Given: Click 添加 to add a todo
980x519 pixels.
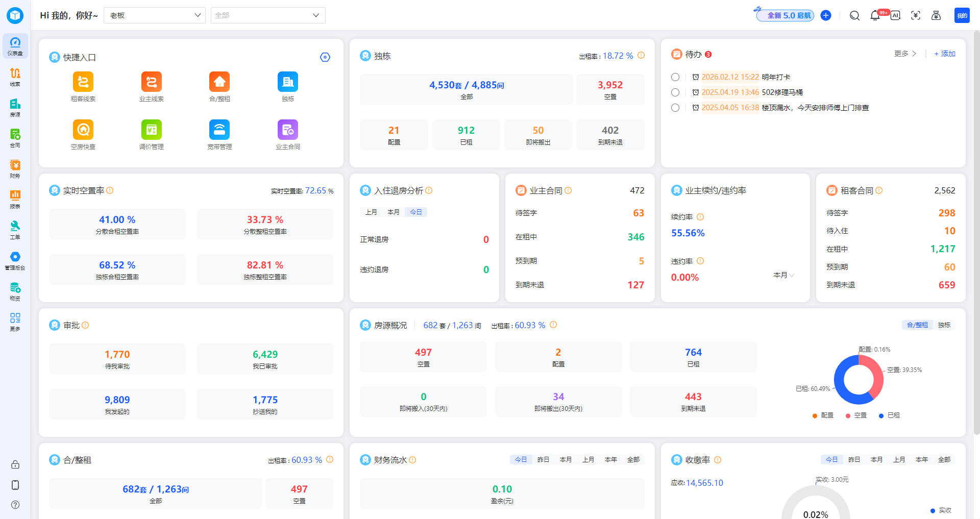Looking at the screenshot, I should pos(945,54).
